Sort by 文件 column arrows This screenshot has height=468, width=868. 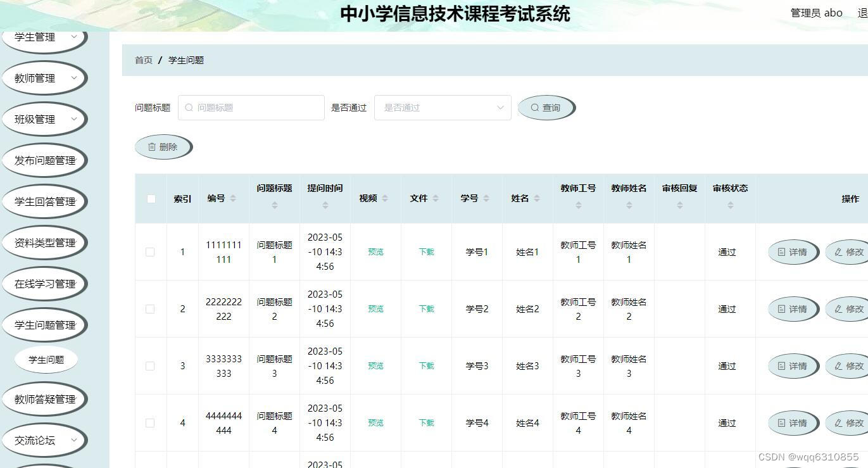coord(436,198)
